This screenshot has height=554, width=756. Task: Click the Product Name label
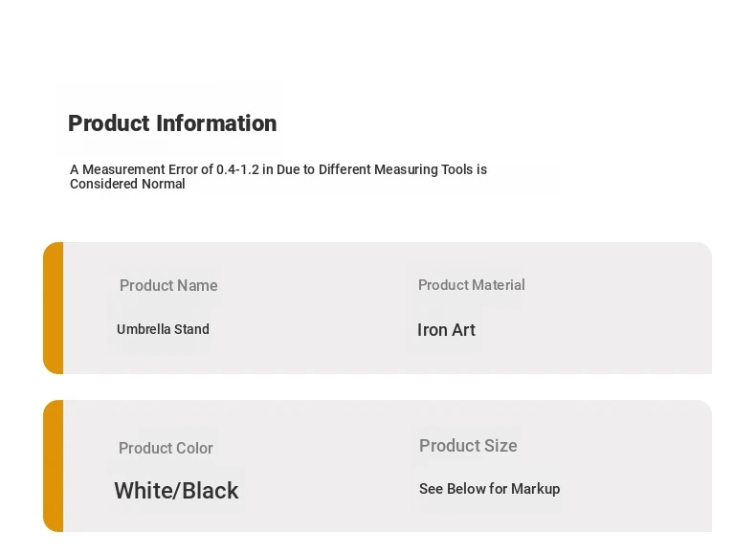click(168, 285)
